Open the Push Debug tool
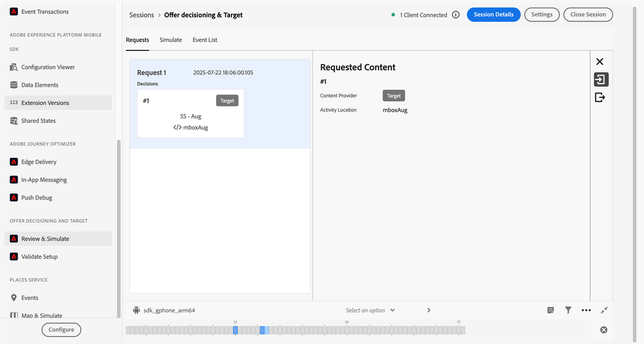Viewport: 644px width, 344px height. click(x=38, y=197)
